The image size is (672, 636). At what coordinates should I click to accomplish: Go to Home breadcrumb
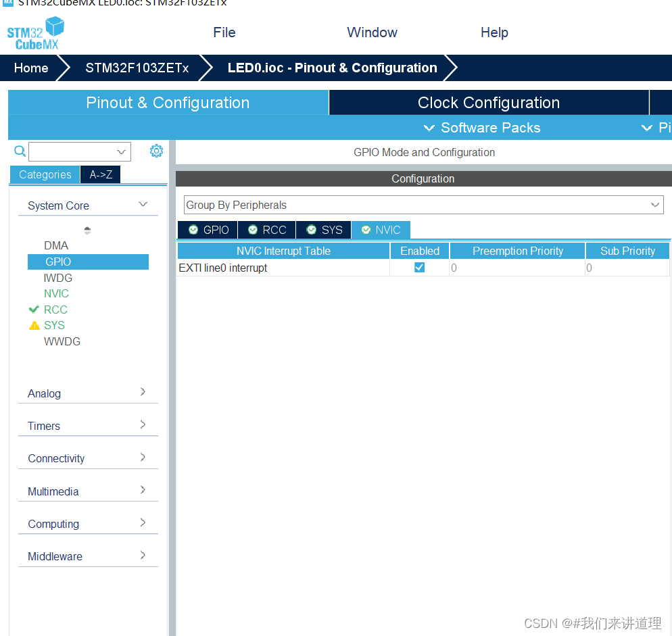pos(31,68)
